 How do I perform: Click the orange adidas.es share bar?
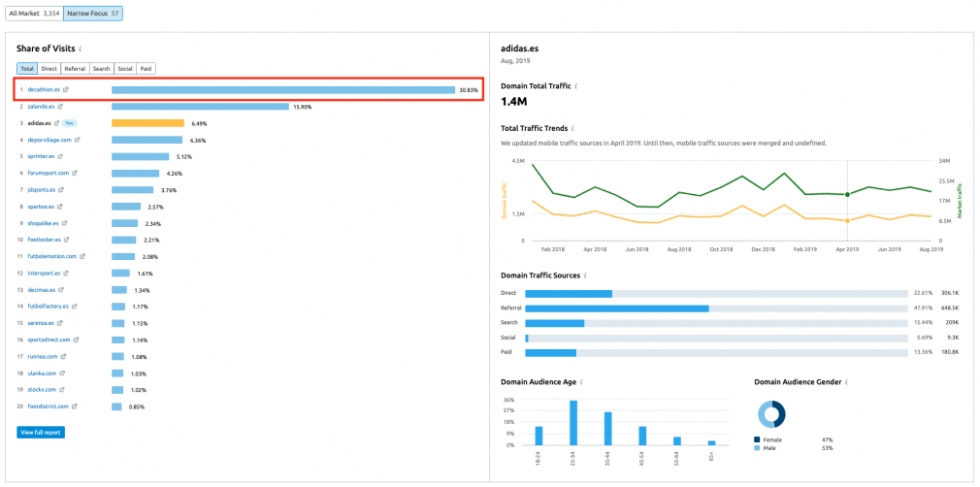[148, 123]
